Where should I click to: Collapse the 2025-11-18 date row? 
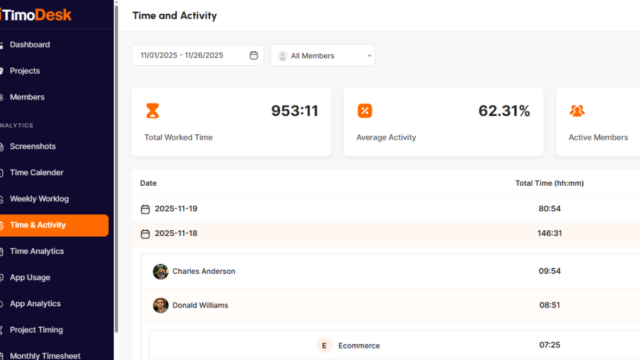(x=386, y=233)
